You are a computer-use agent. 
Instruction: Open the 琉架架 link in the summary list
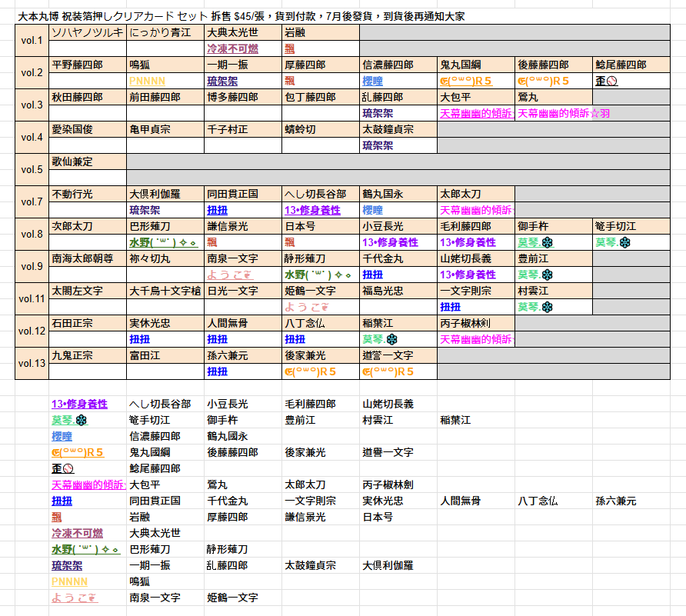(x=67, y=566)
